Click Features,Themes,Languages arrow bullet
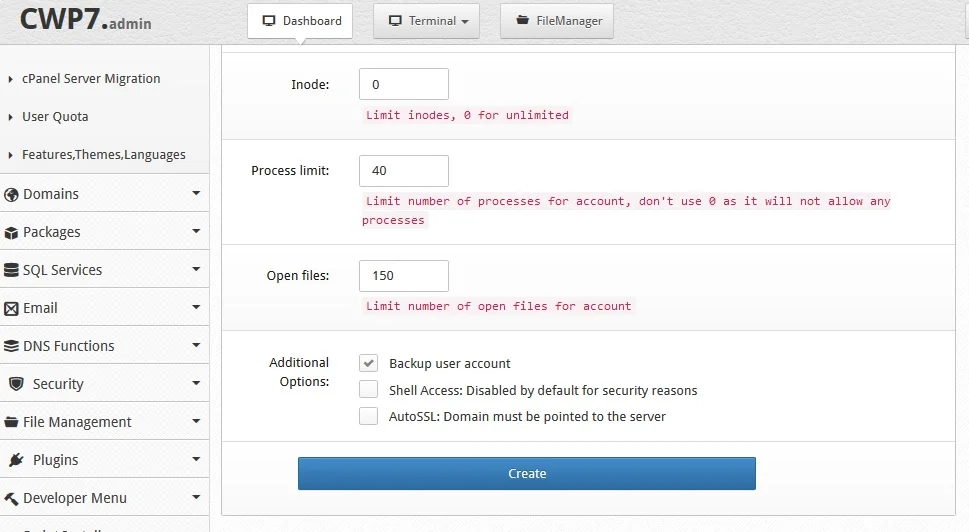Screen dimensions: 969x532 click(10, 155)
